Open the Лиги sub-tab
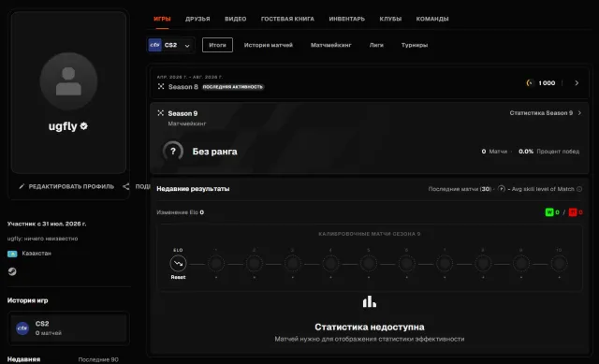Viewport: 599px width, 364px height. (x=376, y=45)
